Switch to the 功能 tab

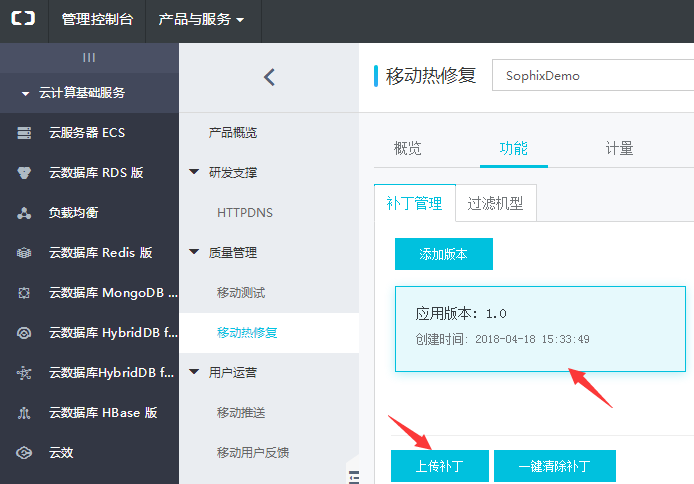coord(513,148)
